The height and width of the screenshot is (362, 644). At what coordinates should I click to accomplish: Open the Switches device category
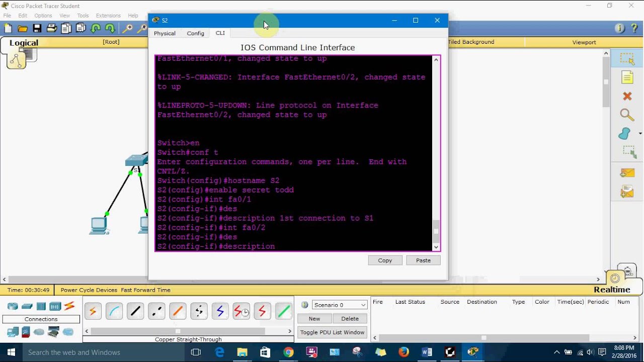click(x=27, y=306)
